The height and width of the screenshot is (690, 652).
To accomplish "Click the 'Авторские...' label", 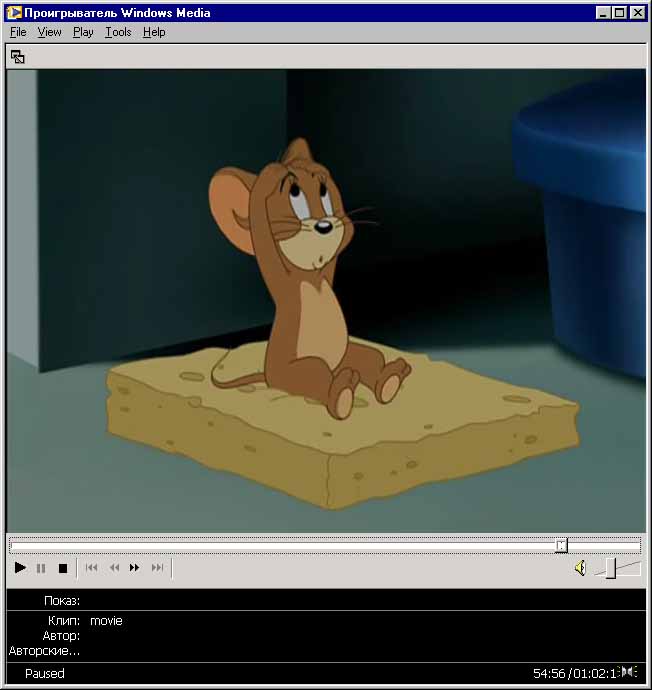I will 44,650.
